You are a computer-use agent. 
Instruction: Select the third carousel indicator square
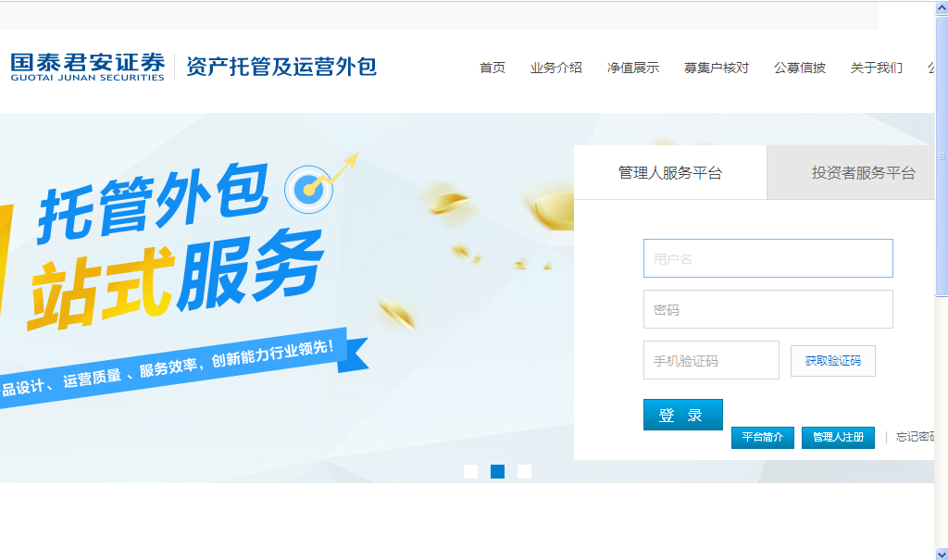pyautogui.click(x=524, y=472)
